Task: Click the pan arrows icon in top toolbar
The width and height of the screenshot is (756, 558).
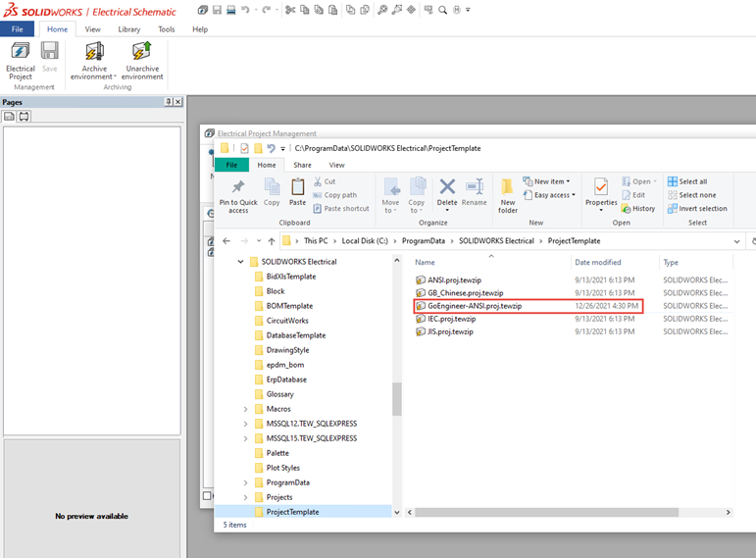Action: click(411, 10)
